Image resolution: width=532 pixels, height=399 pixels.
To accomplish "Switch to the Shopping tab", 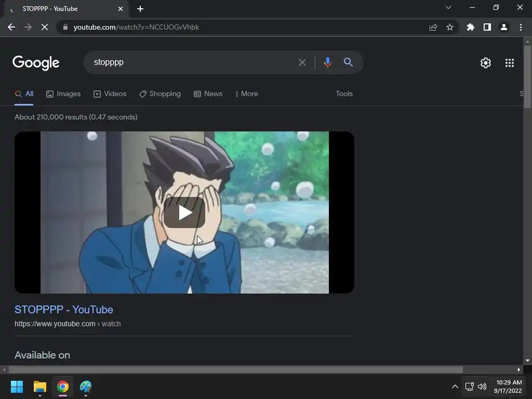I will (x=160, y=94).
